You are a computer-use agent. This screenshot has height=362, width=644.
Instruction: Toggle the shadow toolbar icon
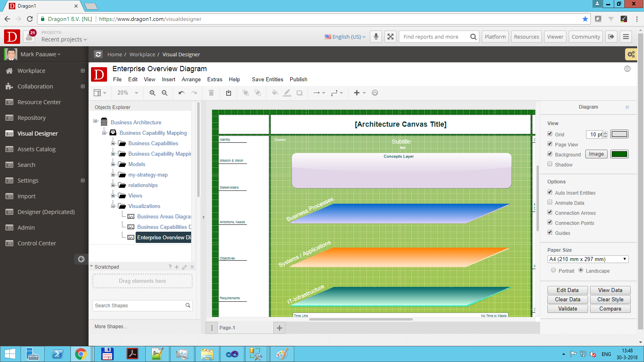(x=299, y=93)
